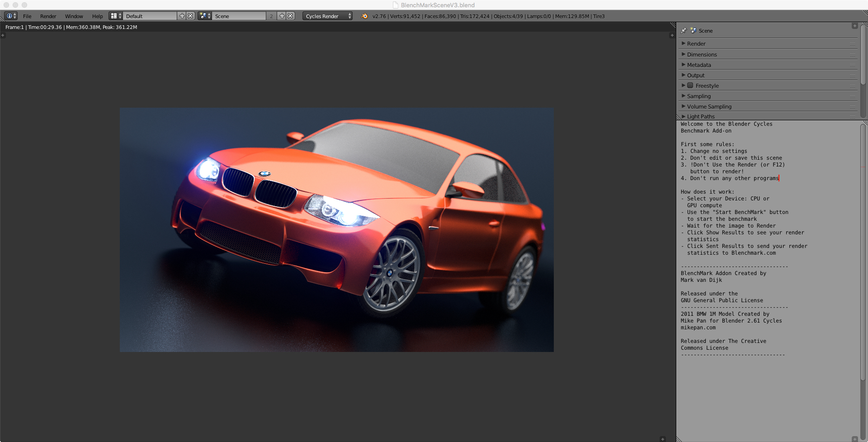
Task: Click the text editor vertical scrollbar
Action: coord(863,252)
